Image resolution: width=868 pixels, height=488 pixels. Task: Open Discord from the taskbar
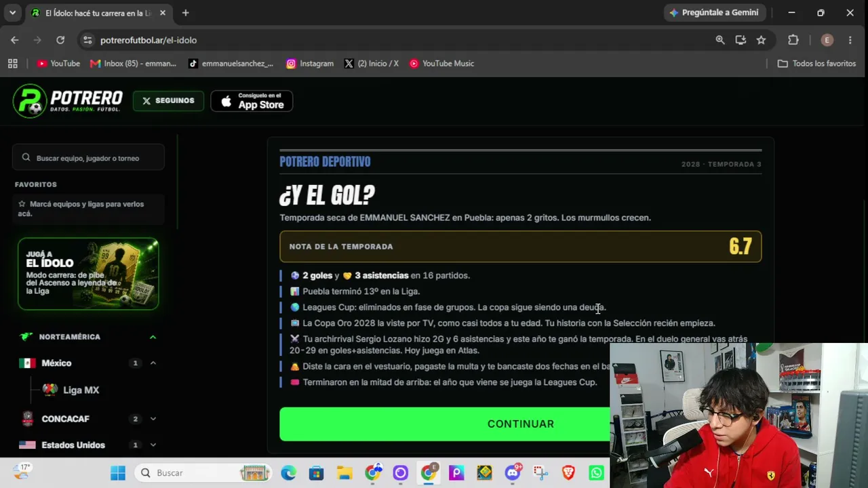coord(513,472)
